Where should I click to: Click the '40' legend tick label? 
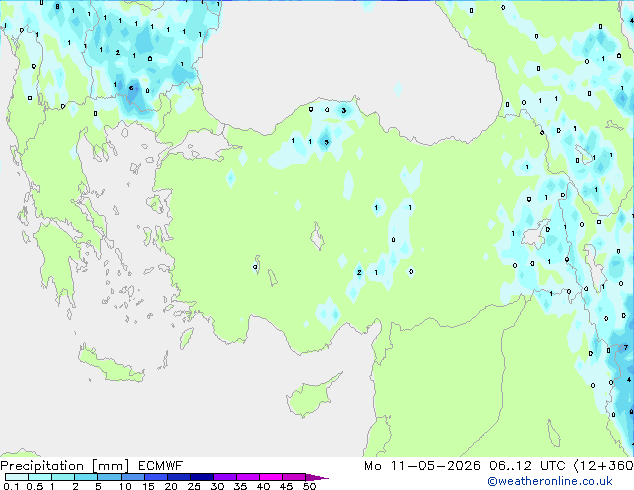pos(263,486)
